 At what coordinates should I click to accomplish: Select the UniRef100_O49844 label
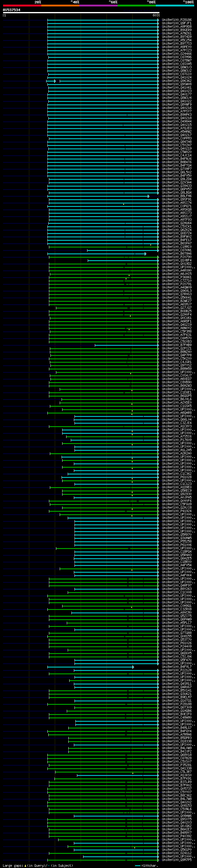click(x=176, y=121)
